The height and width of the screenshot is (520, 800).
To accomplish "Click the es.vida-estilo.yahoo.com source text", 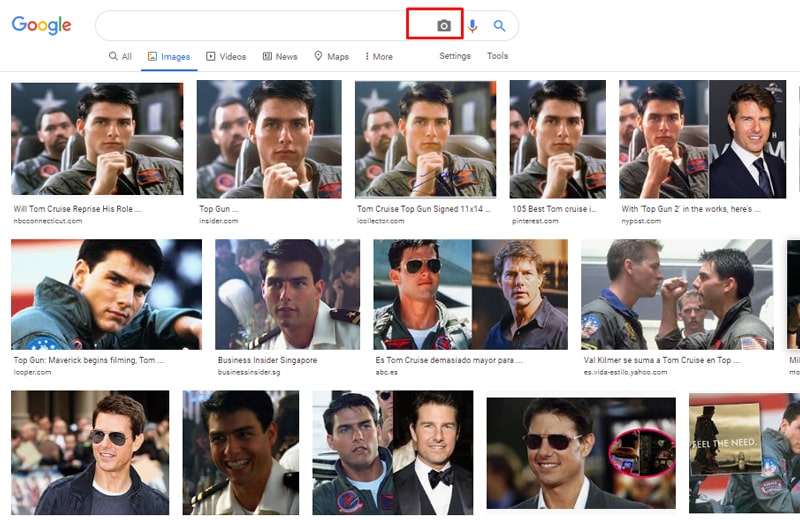I will point(625,372).
